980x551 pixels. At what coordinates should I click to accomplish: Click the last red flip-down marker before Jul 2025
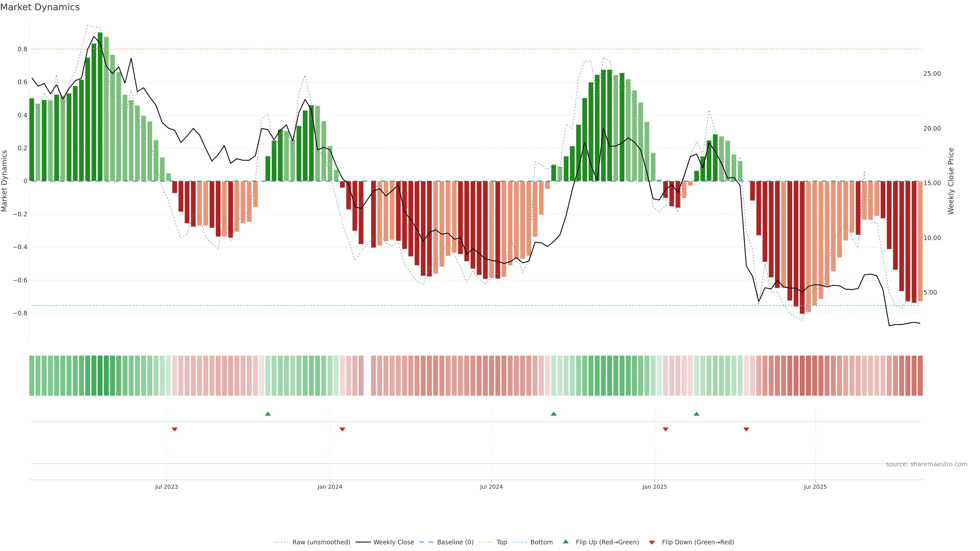pyautogui.click(x=746, y=429)
